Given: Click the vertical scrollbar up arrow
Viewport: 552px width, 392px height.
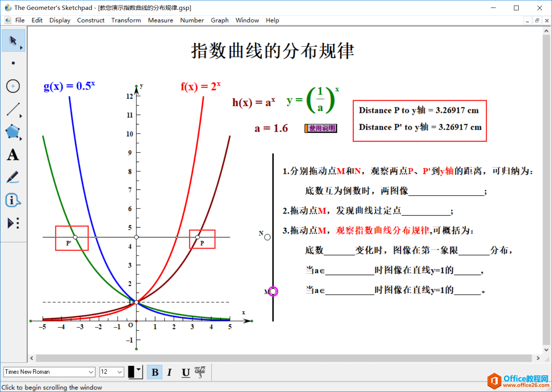Looking at the screenshot, I should tap(547, 31).
